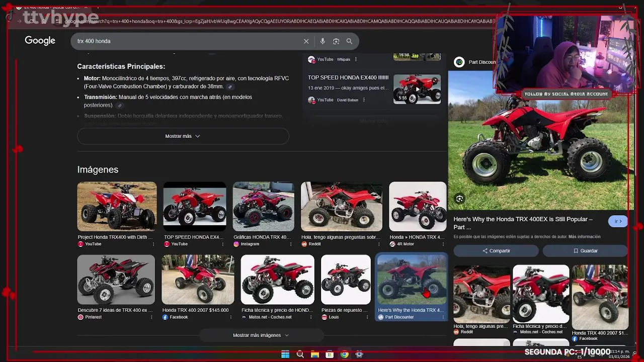Open 'Piezas de repuesto' Louis image
Viewport: 644px width, 362px height.
tap(346, 280)
